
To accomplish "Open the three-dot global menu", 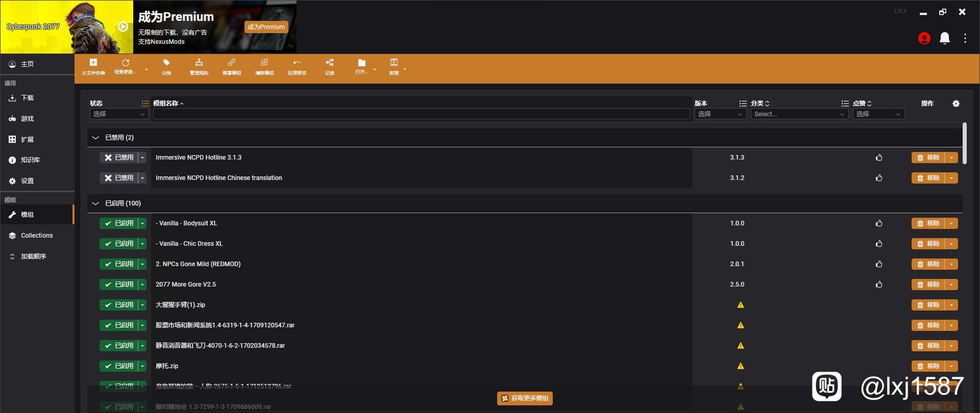I will tap(965, 38).
